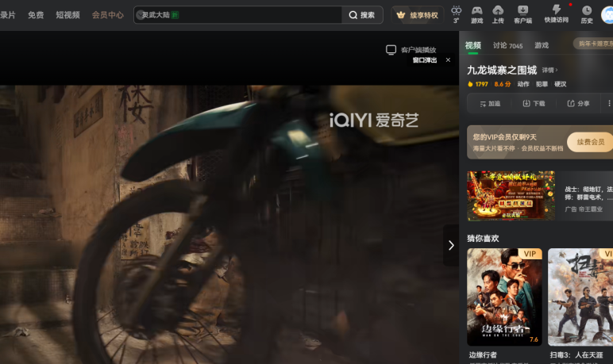Click the 九龙城寨之围城 title
613x364 pixels.
502,71
